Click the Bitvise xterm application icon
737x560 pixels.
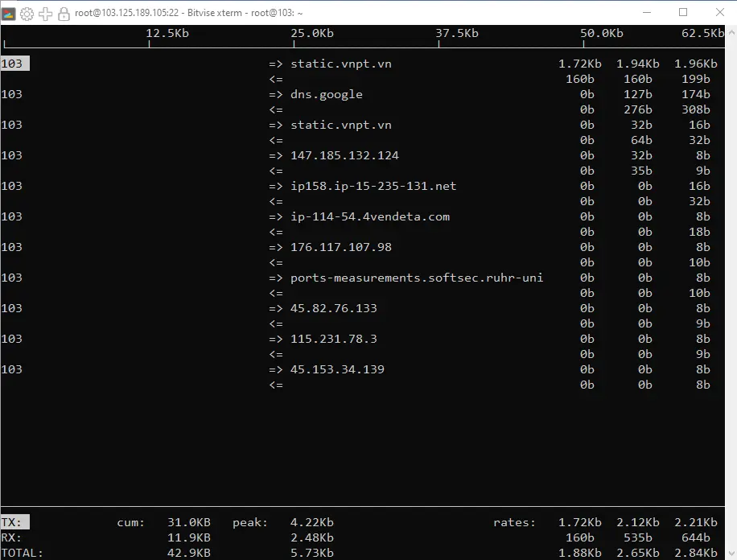click(9, 14)
